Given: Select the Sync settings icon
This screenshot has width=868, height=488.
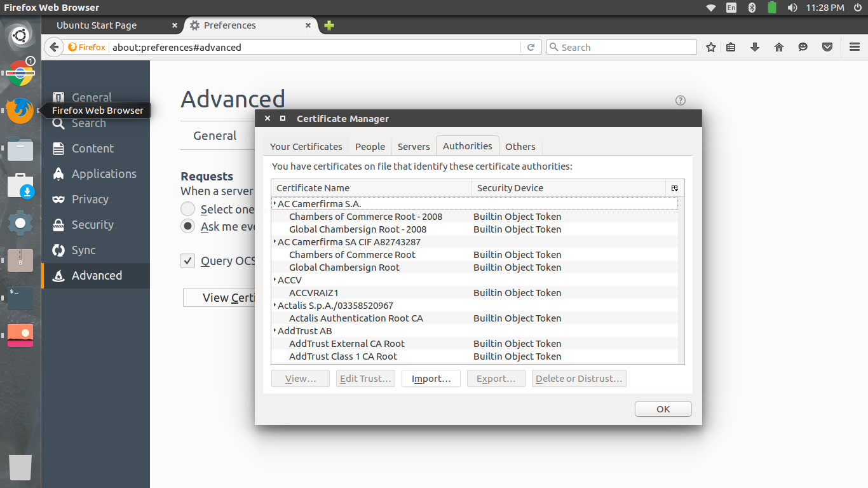Looking at the screenshot, I should (57, 250).
